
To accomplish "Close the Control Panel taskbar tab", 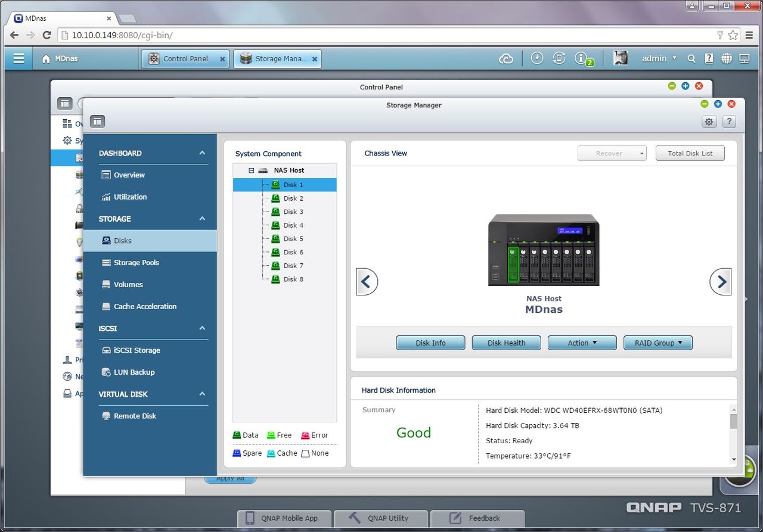I will (222, 59).
